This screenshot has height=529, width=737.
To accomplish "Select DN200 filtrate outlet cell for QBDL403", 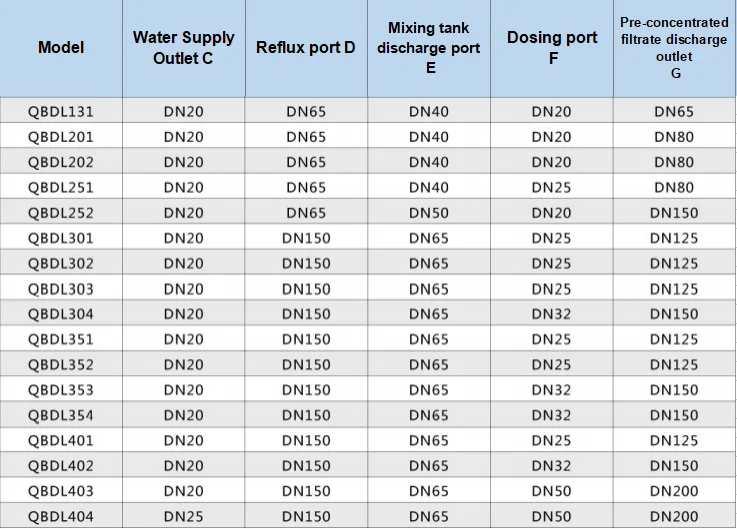I will (674, 491).
